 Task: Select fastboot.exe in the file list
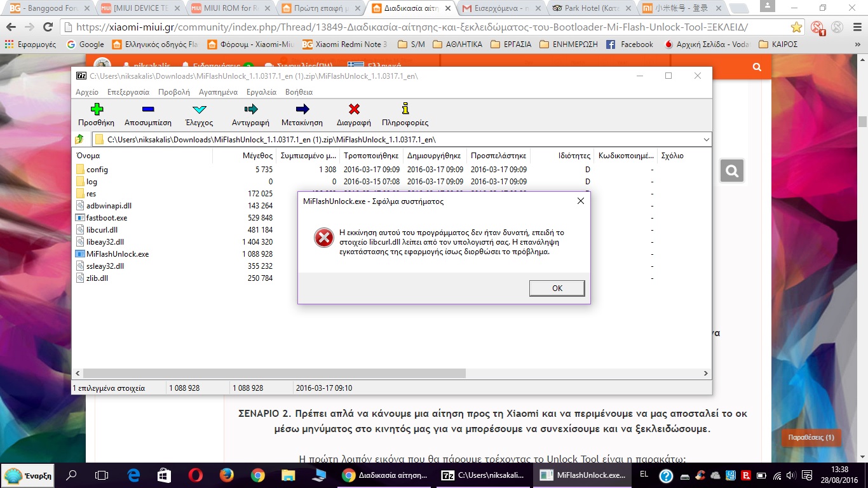click(101, 218)
